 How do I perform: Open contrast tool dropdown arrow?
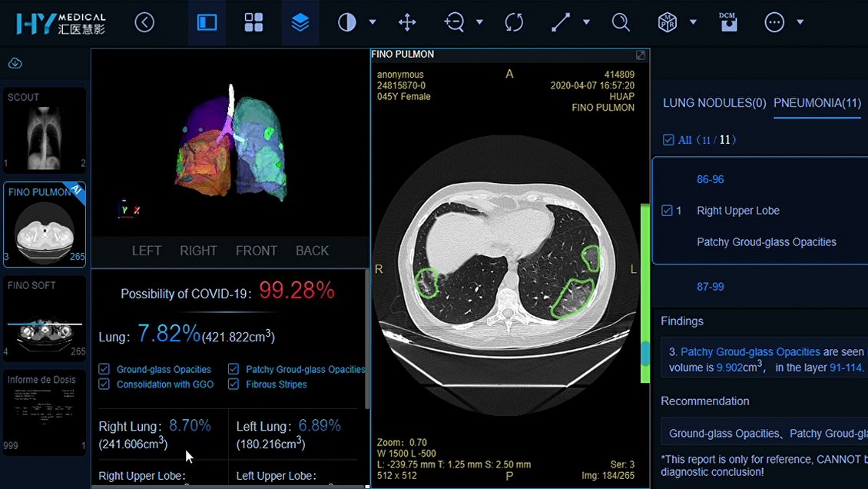click(373, 22)
